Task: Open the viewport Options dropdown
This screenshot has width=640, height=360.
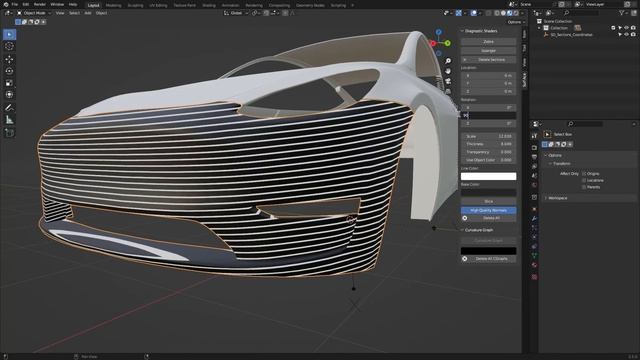Action: click(x=516, y=22)
